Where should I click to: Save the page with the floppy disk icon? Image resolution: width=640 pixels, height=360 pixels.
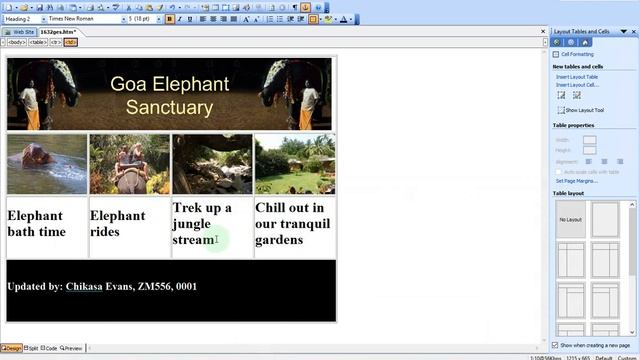pyautogui.click(x=40, y=7)
